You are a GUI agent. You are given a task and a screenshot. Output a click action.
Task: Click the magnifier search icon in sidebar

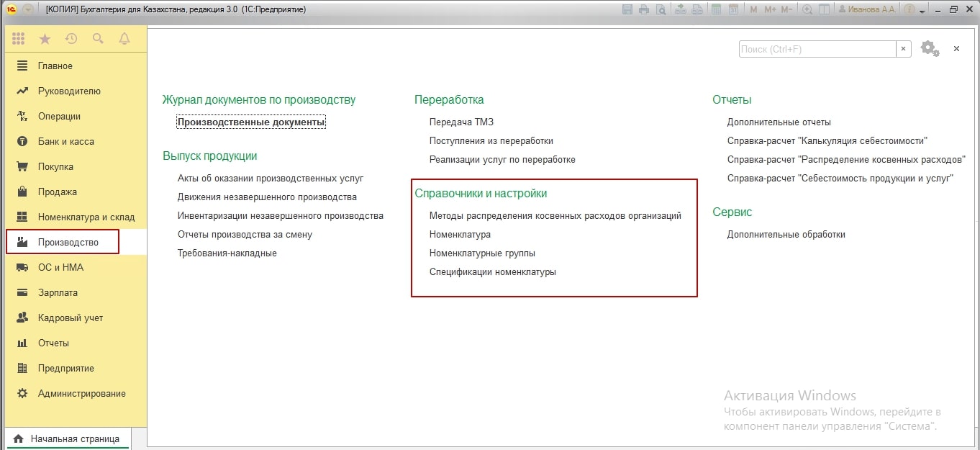point(98,39)
